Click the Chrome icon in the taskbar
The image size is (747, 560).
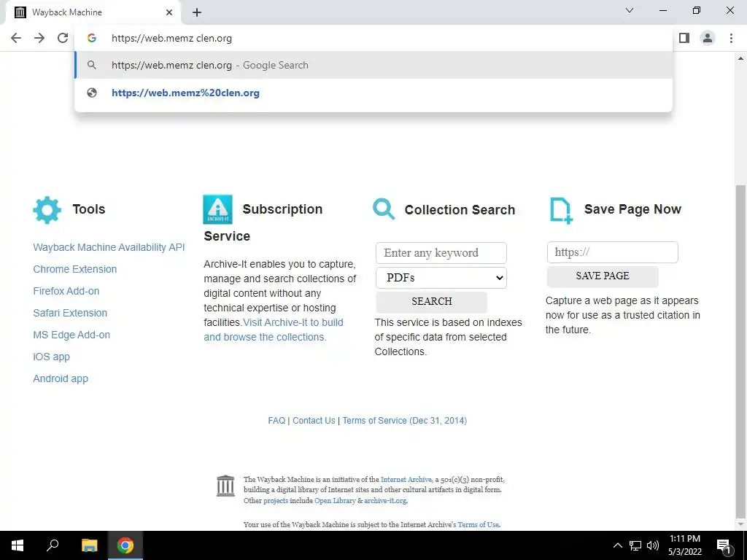pos(125,545)
